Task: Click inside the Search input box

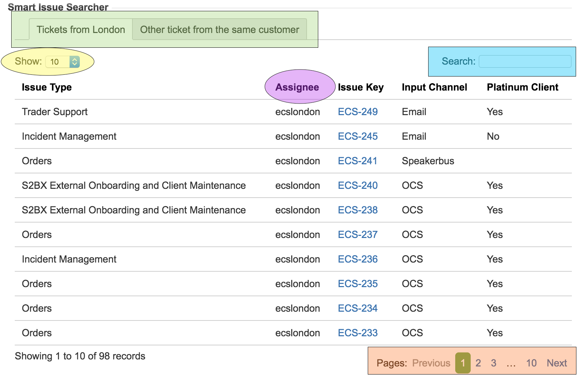Action: [x=525, y=61]
